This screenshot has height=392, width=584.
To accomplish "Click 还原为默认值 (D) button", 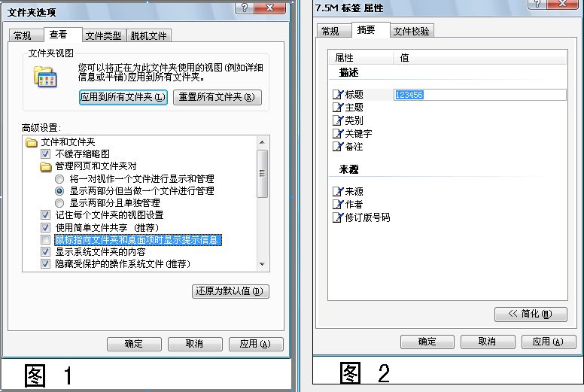I will tap(230, 291).
